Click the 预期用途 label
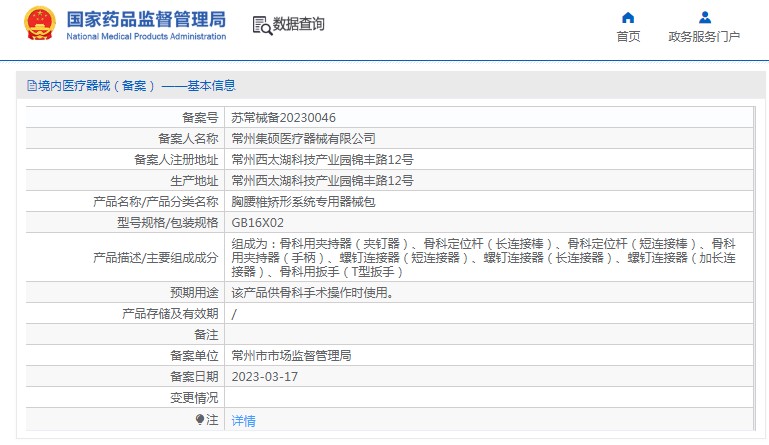 pyautogui.click(x=194, y=293)
